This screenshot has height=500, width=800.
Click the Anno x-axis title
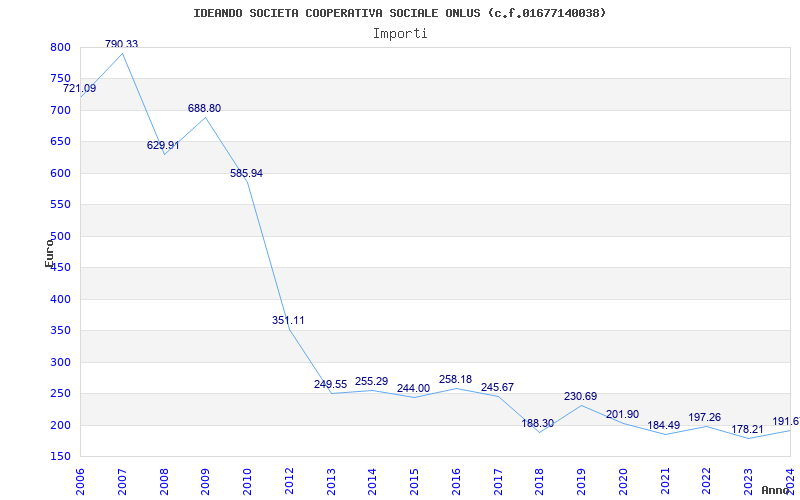pos(776,490)
